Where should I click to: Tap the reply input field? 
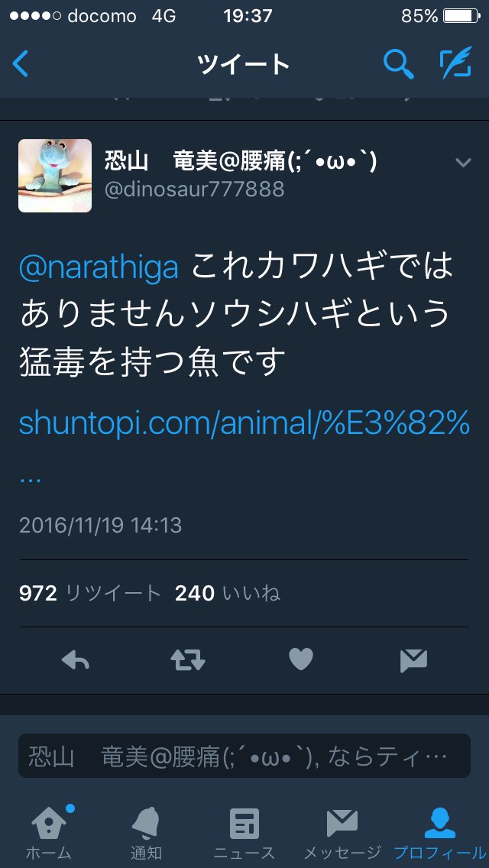coord(244,756)
